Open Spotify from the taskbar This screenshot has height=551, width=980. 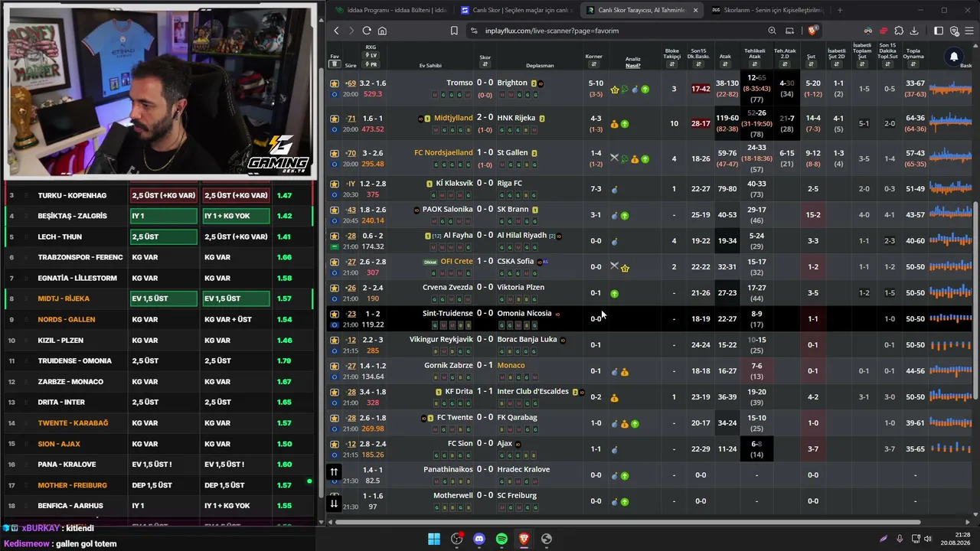501,539
